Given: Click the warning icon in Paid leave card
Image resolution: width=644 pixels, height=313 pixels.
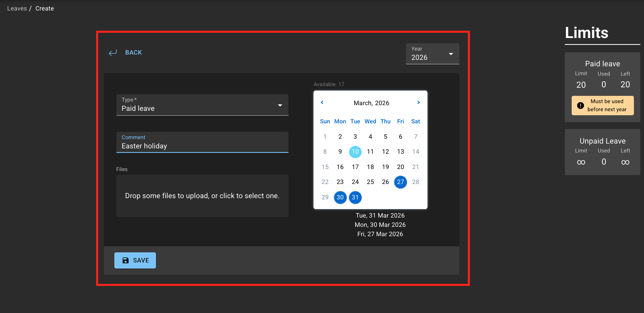Looking at the screenshot, I should pyautogui.click(x=581, y=106).
